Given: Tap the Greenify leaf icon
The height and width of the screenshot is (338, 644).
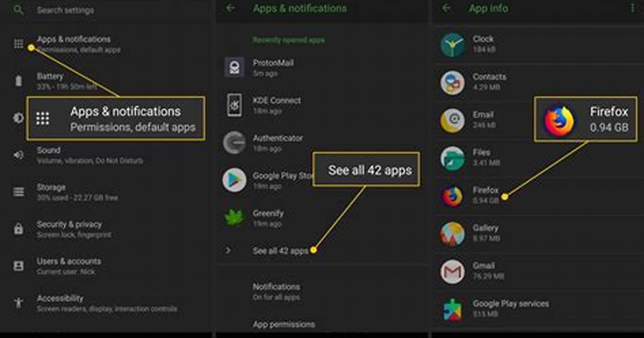Looking at the screenshot, I should point(235,217).
